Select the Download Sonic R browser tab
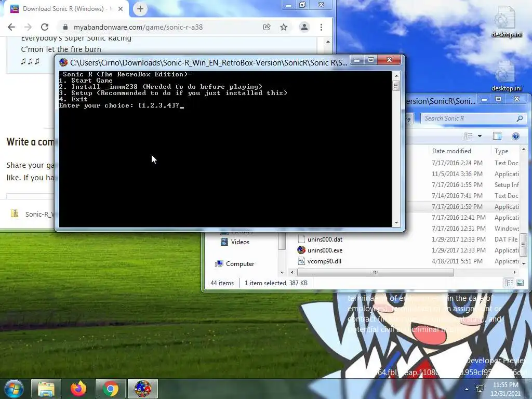532x399 pixels. pyautogui.click(x=66, y=9)
